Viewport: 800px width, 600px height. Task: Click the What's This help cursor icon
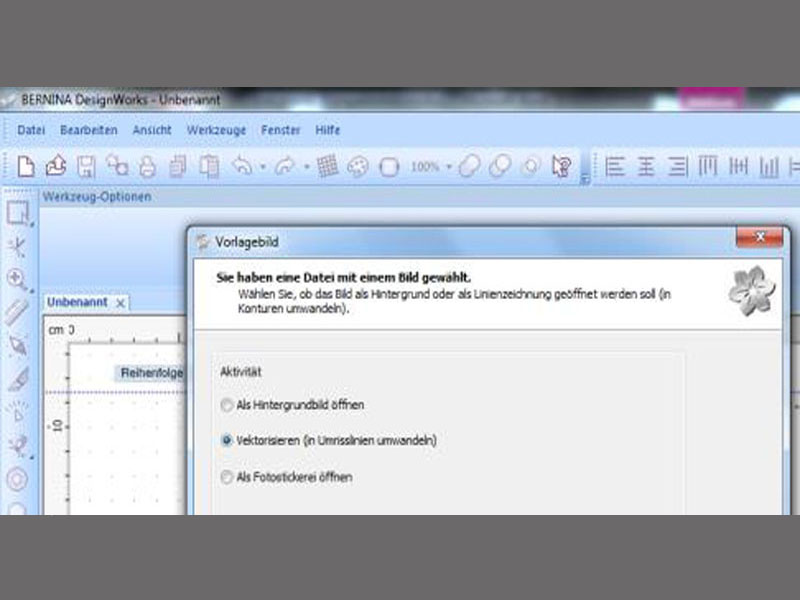562,166
